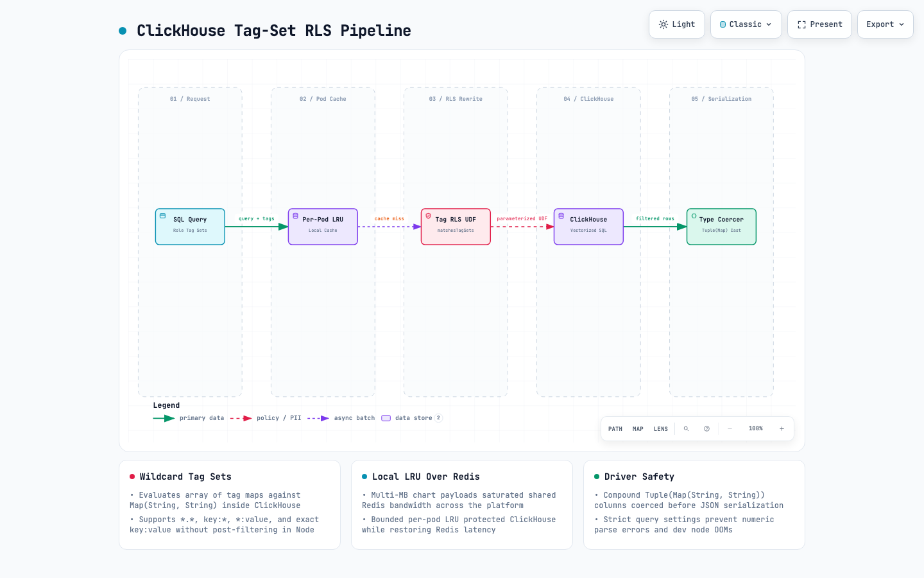Click the 'primary data' legend entry
The width and height of the screenshot is (924, 578).
pyautogui.click(x=201, y=418)
